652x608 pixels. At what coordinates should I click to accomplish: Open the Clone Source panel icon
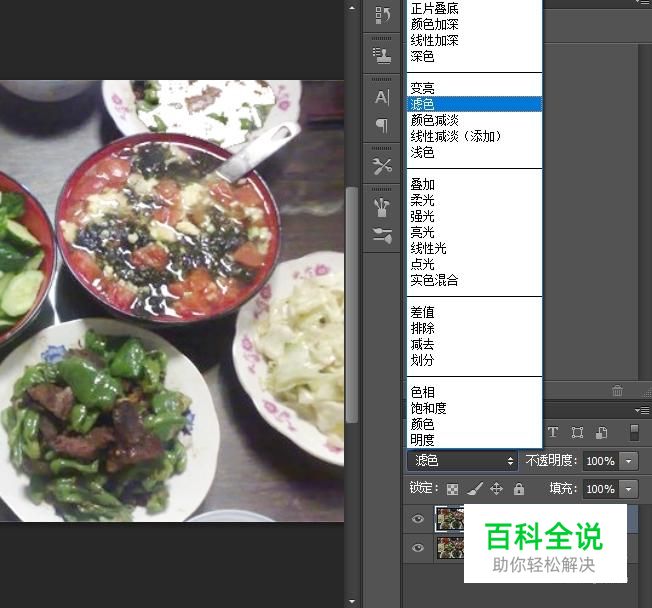pos(382,55)
